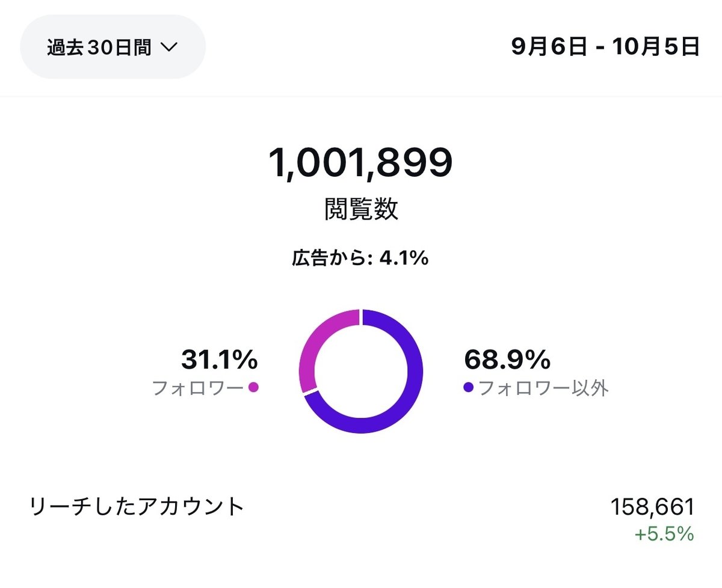Tap the フォロワー以外 legend label
Image resolution: width=722 pixels, height=588 pixels.
coord(543,388)
